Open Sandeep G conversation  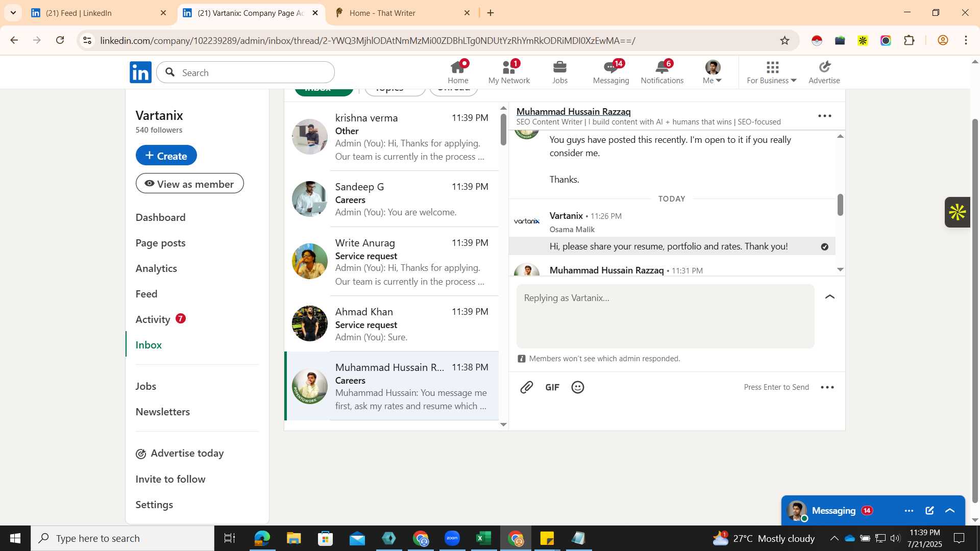(391, 199)
